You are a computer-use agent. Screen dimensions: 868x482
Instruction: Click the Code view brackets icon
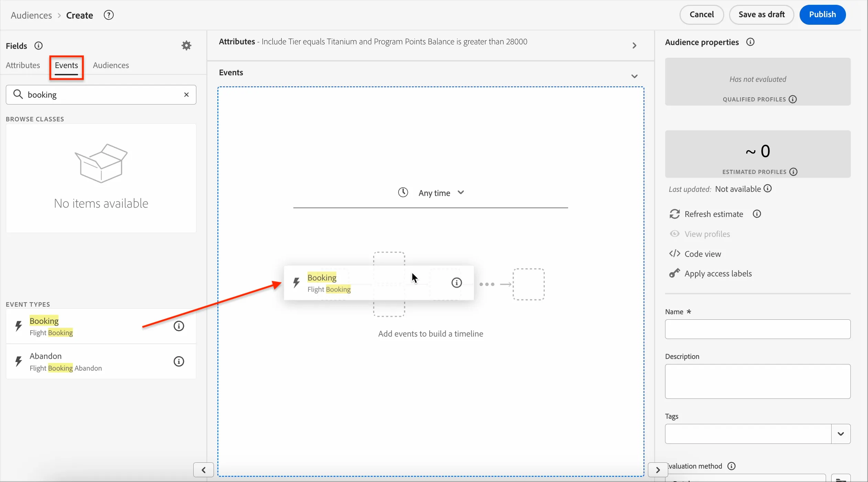click(x=675, y=254)
